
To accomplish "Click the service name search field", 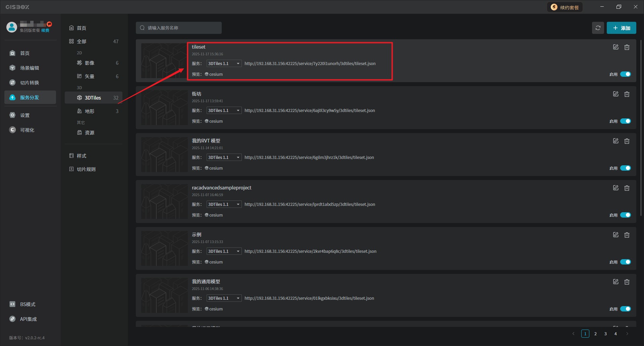I will 181,28.
